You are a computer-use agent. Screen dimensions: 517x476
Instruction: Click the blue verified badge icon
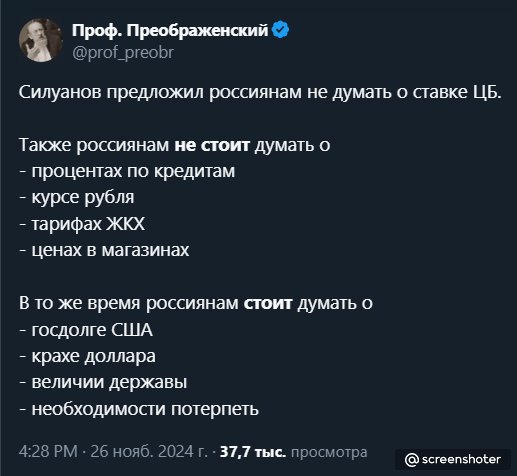click(x=281, y=30)
